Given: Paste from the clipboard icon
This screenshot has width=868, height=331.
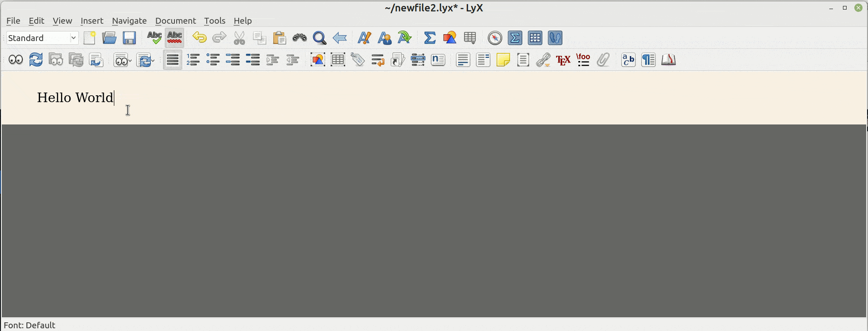Looking at the screenshot, I should [x=280, y=38].
